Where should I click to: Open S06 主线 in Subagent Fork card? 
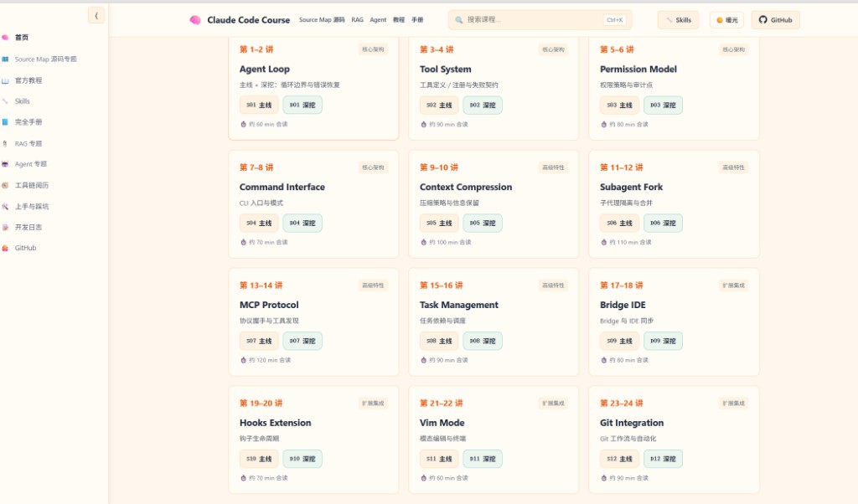(x=619, y=223)
